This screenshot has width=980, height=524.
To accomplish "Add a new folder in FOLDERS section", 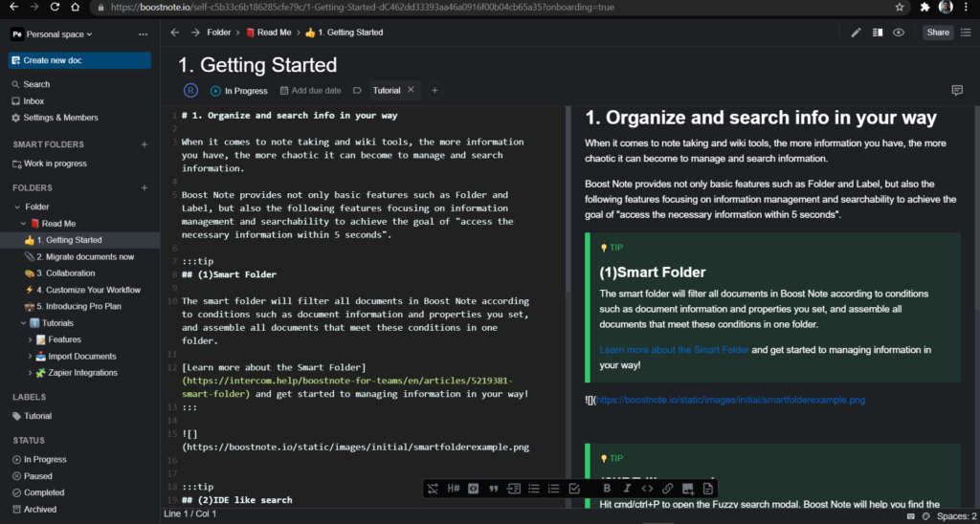I will point(145,187).
